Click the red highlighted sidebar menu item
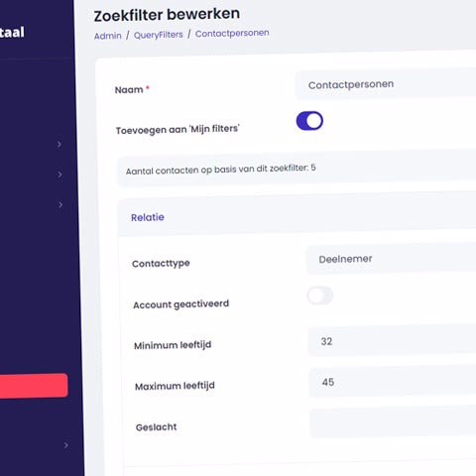The width and height of the screenshot is (476, 476). 34,386
